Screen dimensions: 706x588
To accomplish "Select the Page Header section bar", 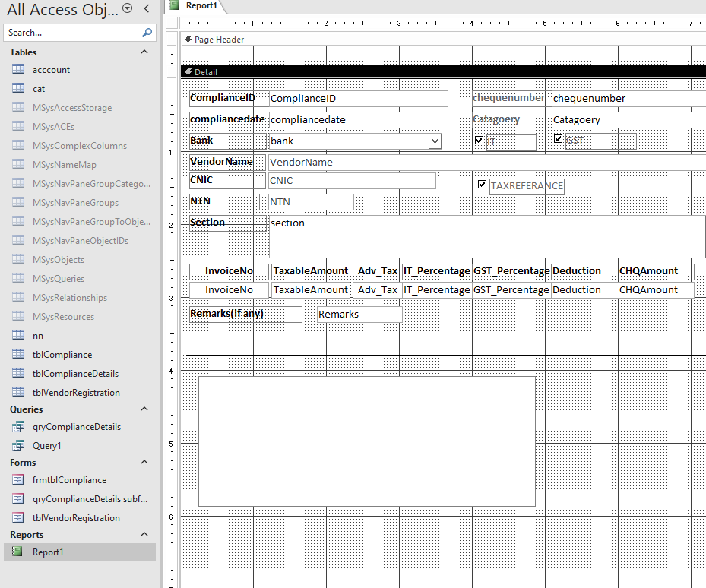I will pos(444,40).
